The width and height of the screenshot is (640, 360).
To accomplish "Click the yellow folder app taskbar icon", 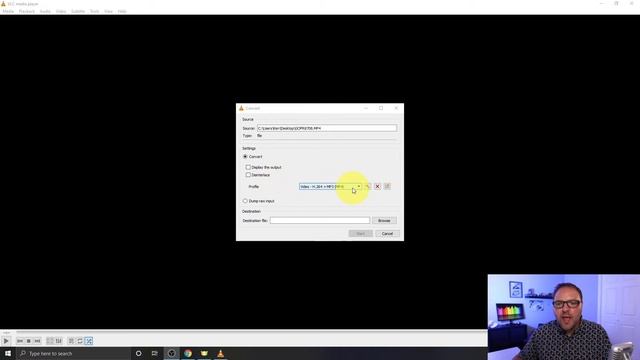I will pyautogui.click(x=204, y=353).
